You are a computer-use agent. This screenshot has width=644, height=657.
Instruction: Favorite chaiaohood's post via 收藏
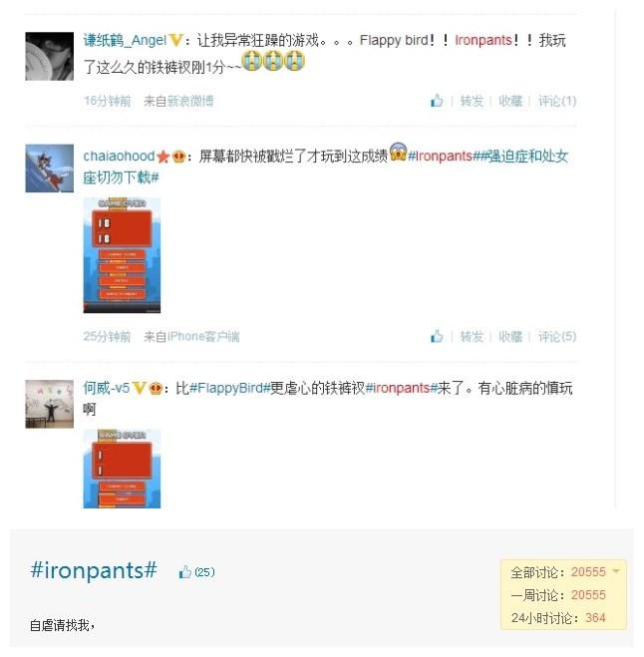tap(510, 336)
